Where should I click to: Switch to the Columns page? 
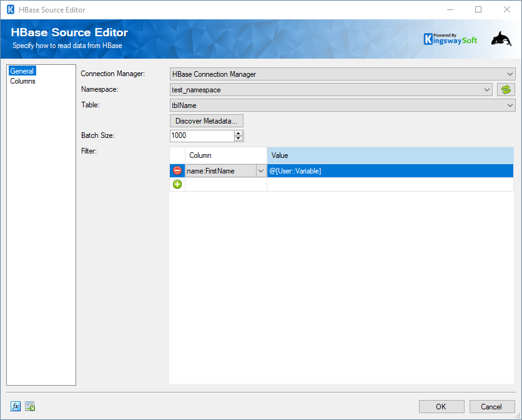22,81
